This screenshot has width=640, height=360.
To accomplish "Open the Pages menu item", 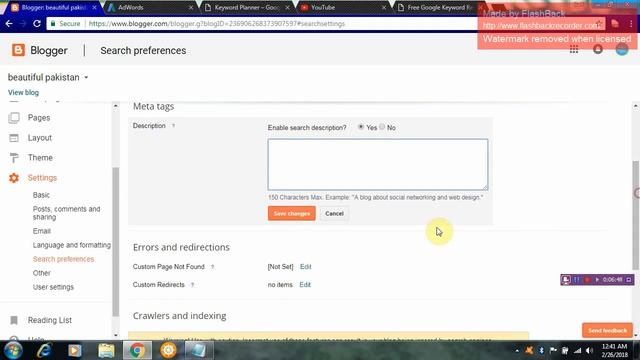I will [39, 118].
